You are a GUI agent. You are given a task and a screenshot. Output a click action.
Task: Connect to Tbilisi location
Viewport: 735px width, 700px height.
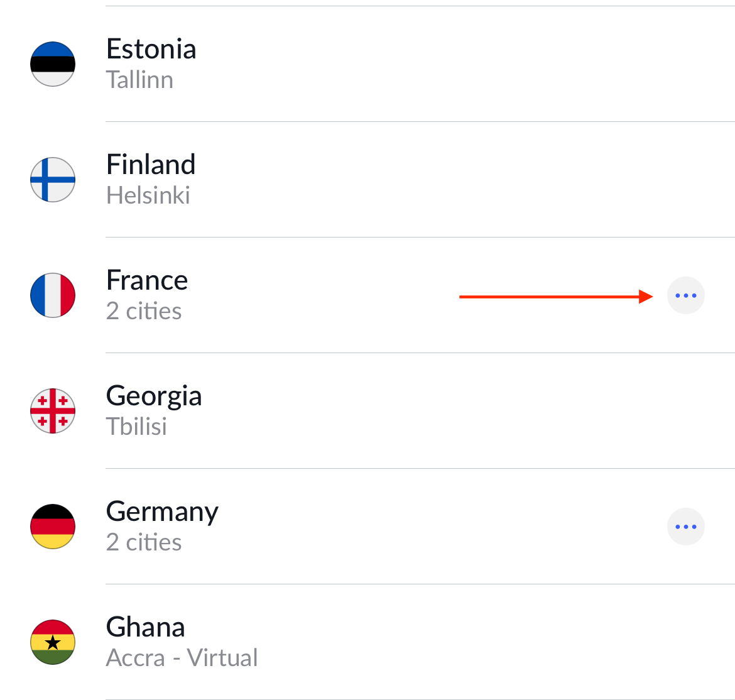pyautogui.click(x=136, y=427)
